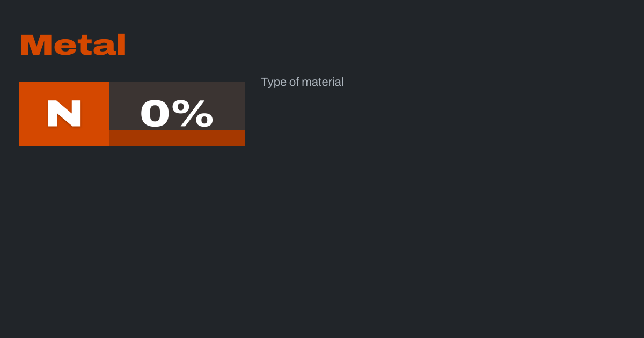This screenshot has width=644, height=338.
Task: Click the letter T in Type
Action: point(264,82)
